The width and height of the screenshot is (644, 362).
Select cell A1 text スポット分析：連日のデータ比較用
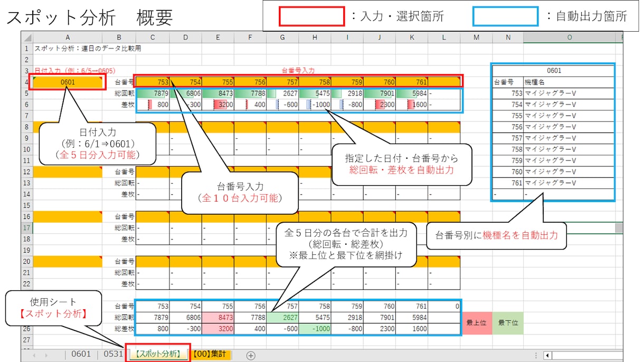88,49
